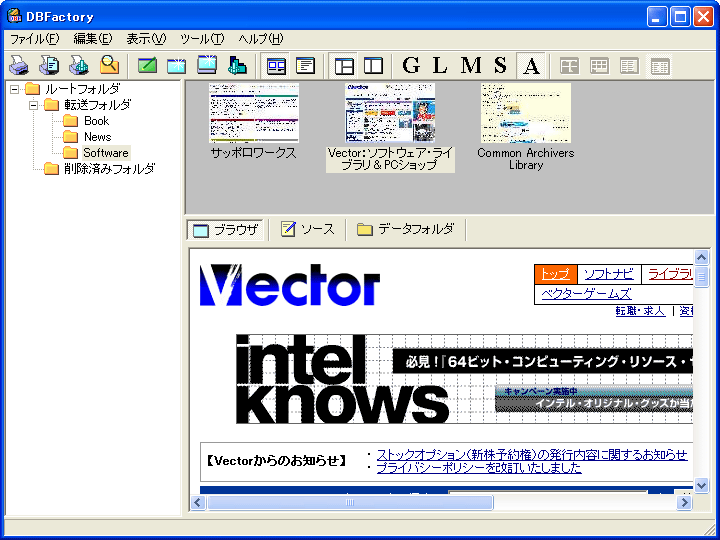Click the horizontal scroll left arrow
Image resolution: width=720 pixels, height=540 pixels.
198,502
